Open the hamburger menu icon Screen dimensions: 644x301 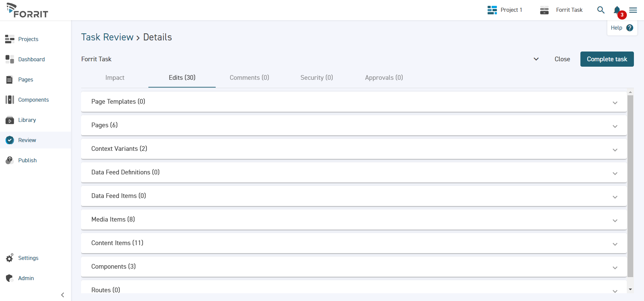coord(633,10)
